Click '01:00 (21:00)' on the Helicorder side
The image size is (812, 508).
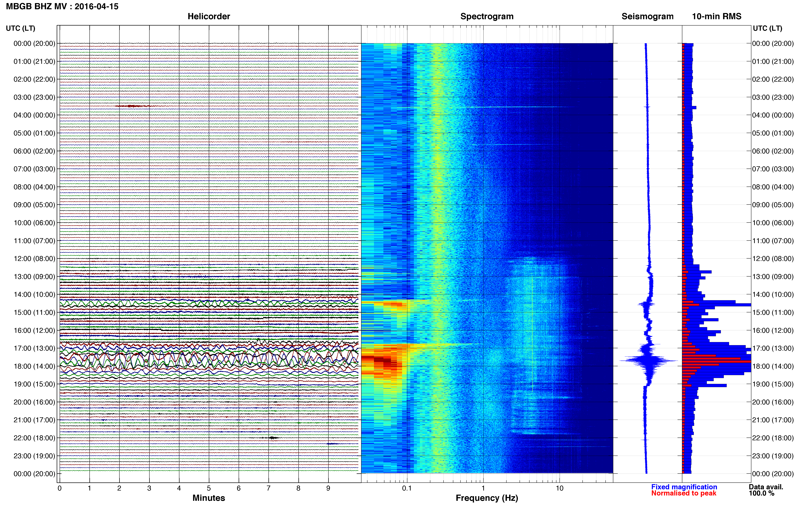point(34,62)
